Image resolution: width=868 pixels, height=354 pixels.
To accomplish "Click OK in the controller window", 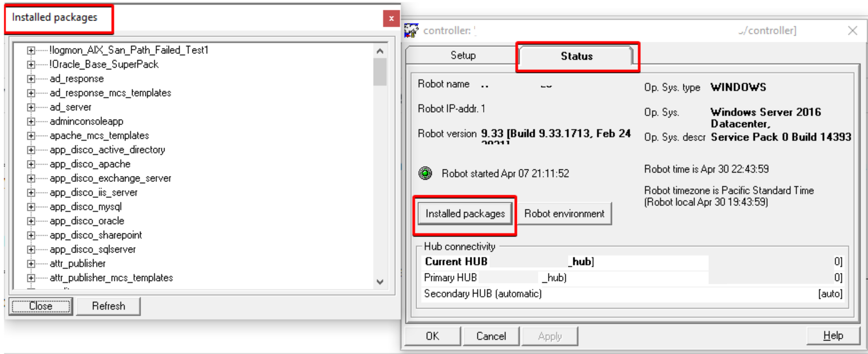I will tap(432, 336).
